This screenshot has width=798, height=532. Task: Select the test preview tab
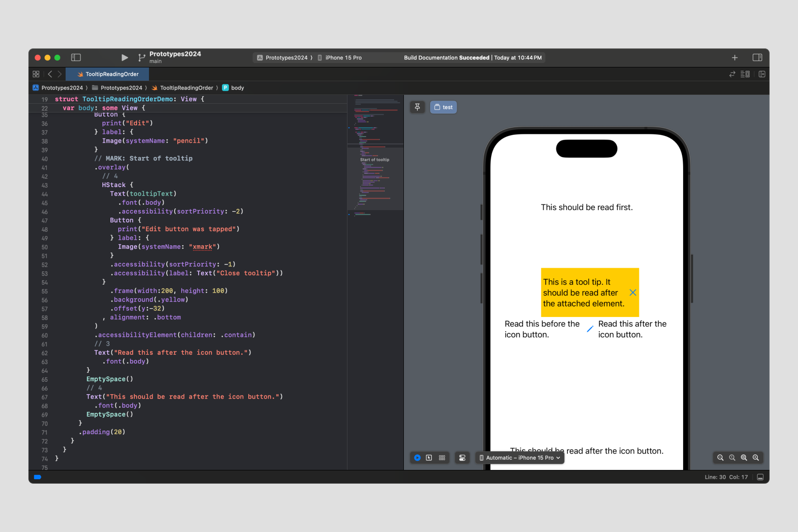(x=443, y=107)
